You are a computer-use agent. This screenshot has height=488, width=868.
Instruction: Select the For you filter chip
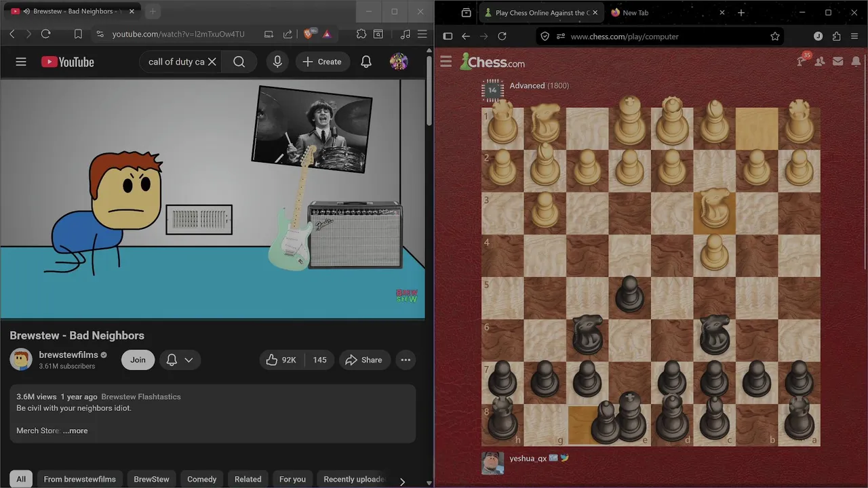tap(292, 479)
